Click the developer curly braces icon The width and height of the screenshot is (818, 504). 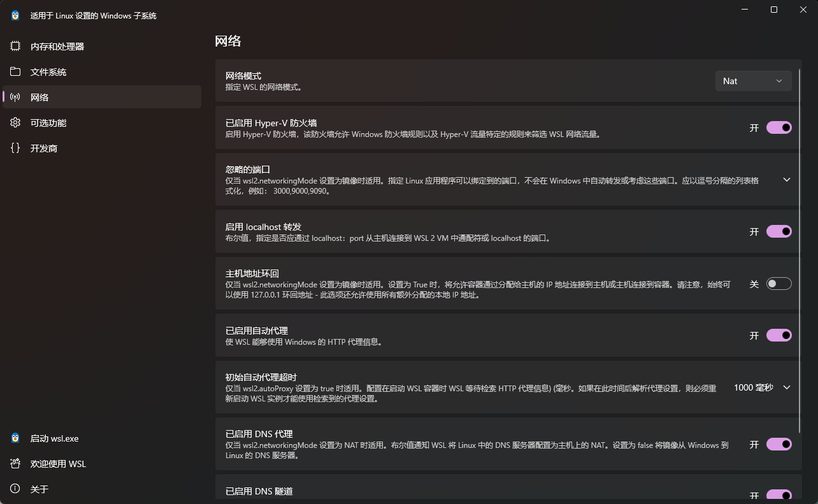point(15,148)
